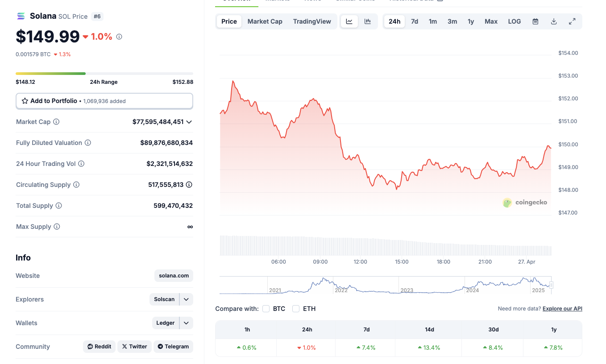The image size is (606, 364).
Task: Click the $149.99 price text
Action: coord(48,37)
